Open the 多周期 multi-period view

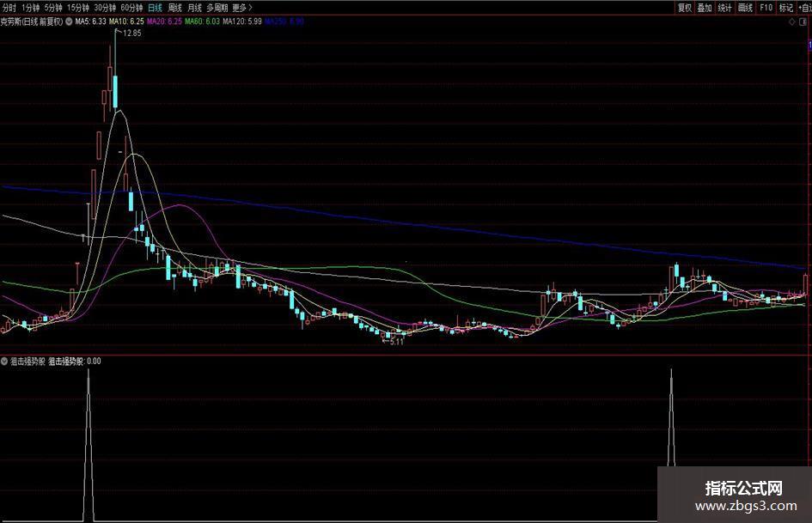pos(217,8)
